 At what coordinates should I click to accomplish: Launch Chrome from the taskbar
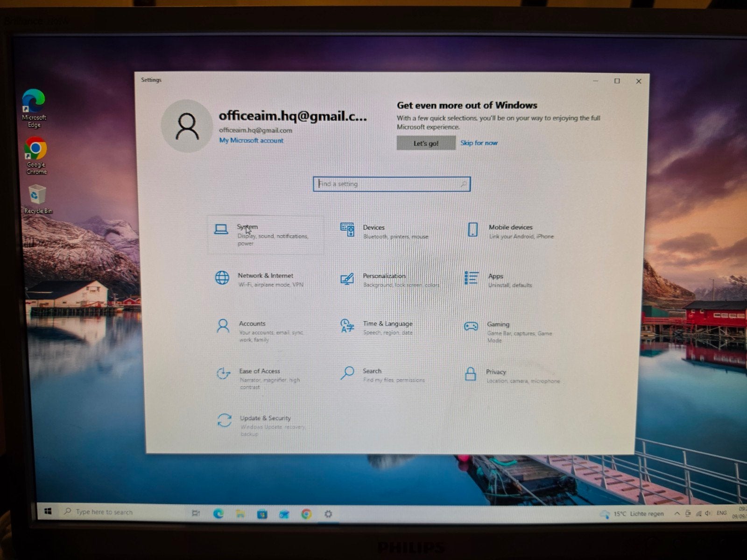point(306,514)
